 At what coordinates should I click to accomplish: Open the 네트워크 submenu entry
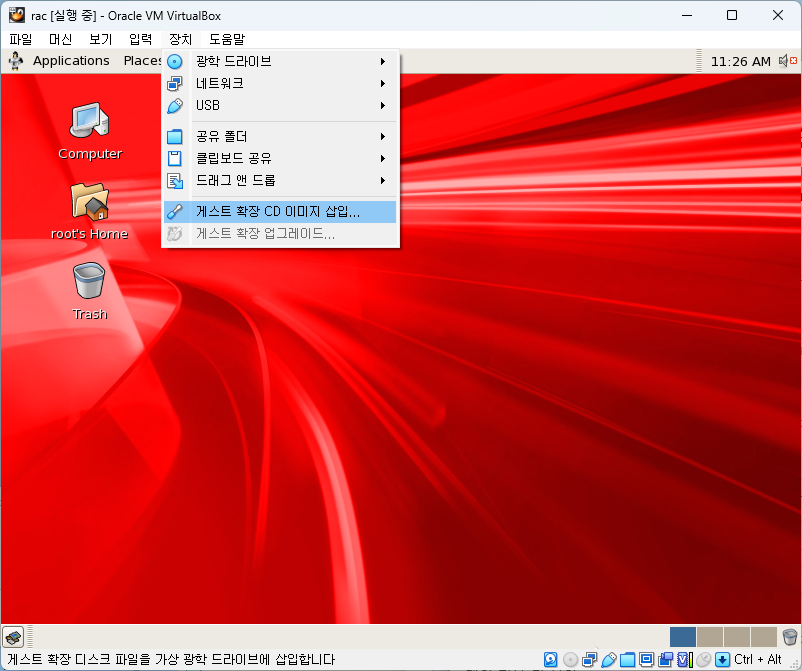[280, 83]
